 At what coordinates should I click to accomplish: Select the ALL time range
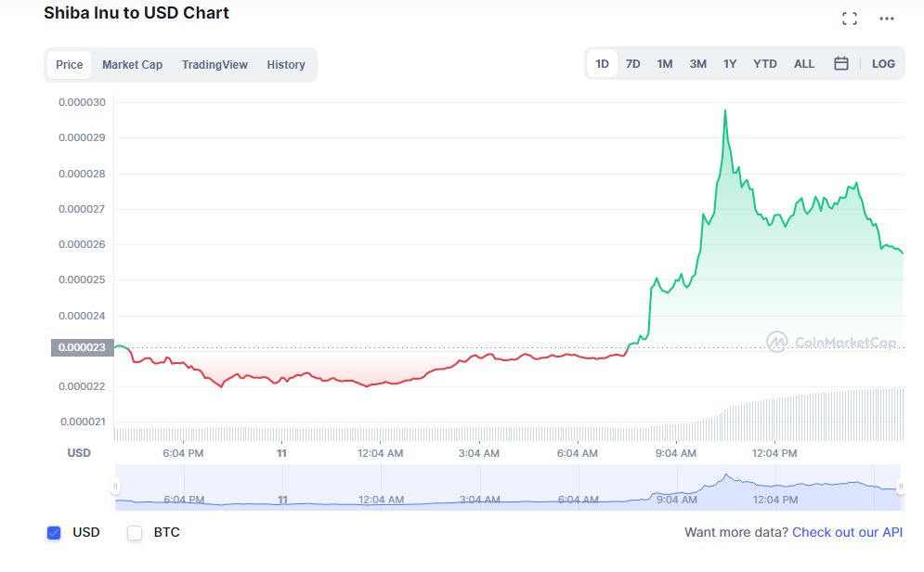[x=804, y=64]
